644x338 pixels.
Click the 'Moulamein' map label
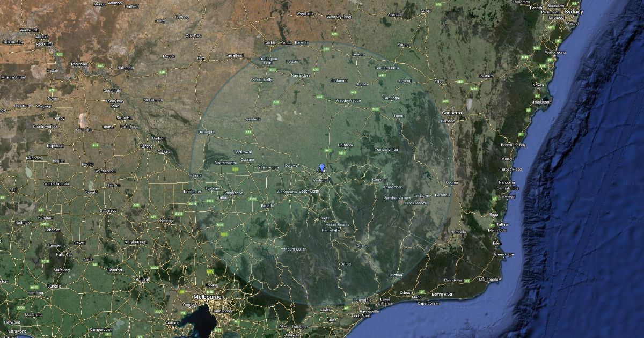pyautogui.click(x=153, y=100)
